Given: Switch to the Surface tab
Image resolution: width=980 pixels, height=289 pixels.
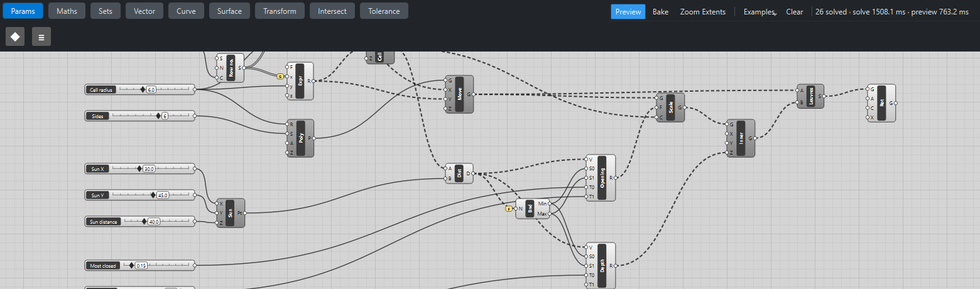Looking at the screenshot, I should click(x=229, y=11).
